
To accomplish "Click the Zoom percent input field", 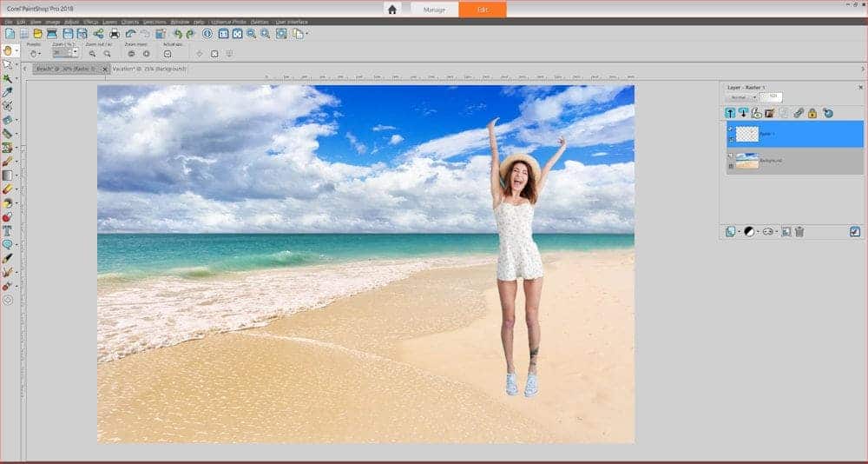I will click(62, 53).
